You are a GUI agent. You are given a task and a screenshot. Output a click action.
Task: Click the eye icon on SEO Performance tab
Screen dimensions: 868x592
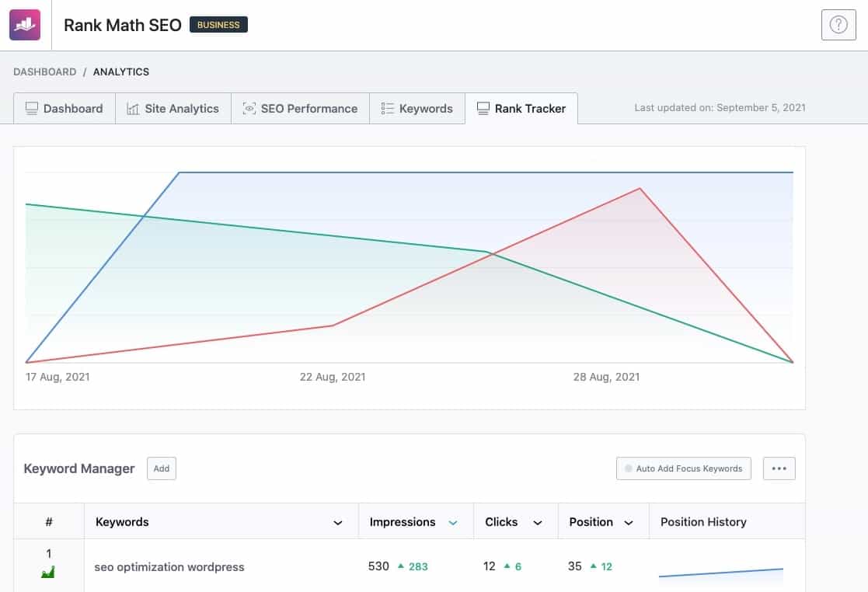click(249, 109)
